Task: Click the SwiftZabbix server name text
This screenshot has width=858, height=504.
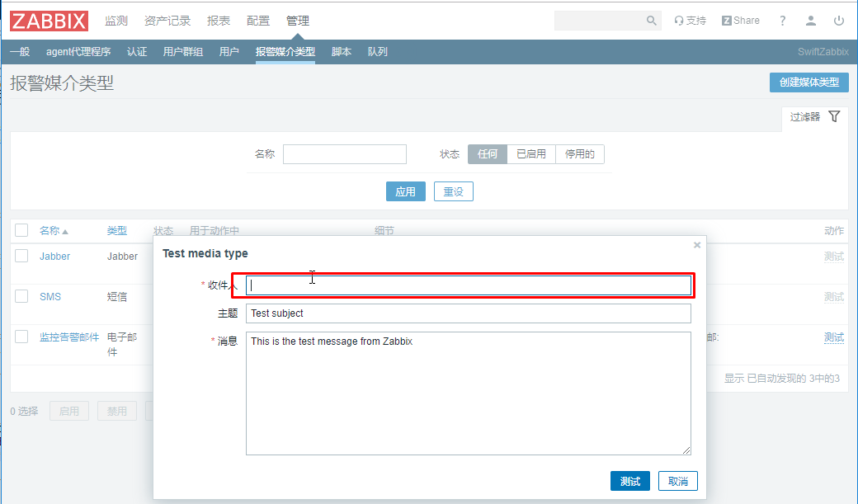Action: 823,51
